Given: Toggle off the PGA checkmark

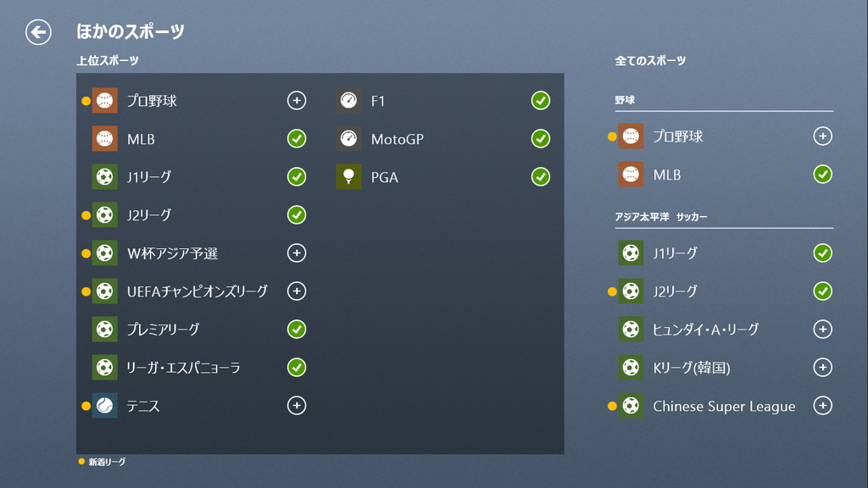Looking at the screenshot, I should (541, 176).
